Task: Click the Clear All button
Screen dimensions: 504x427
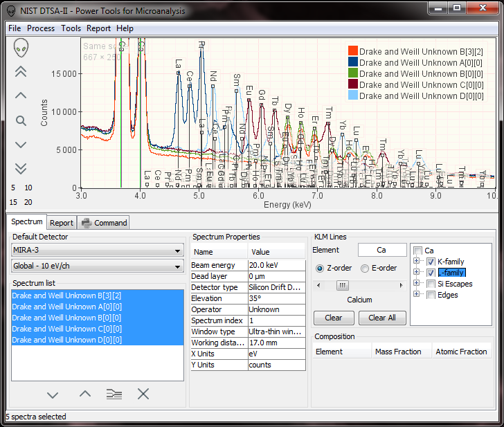Action: pyautogui.click(x=382, y=318)
